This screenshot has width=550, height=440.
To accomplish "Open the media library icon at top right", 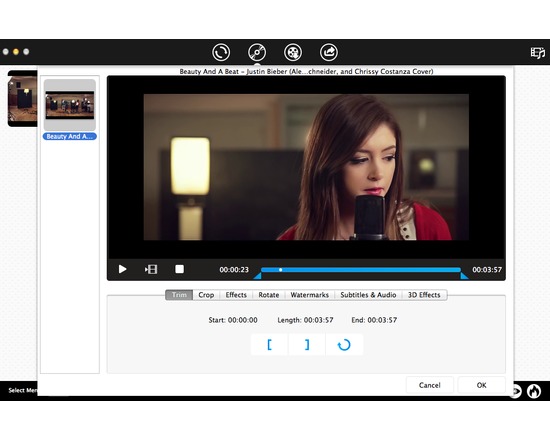I will coord(537,53).
